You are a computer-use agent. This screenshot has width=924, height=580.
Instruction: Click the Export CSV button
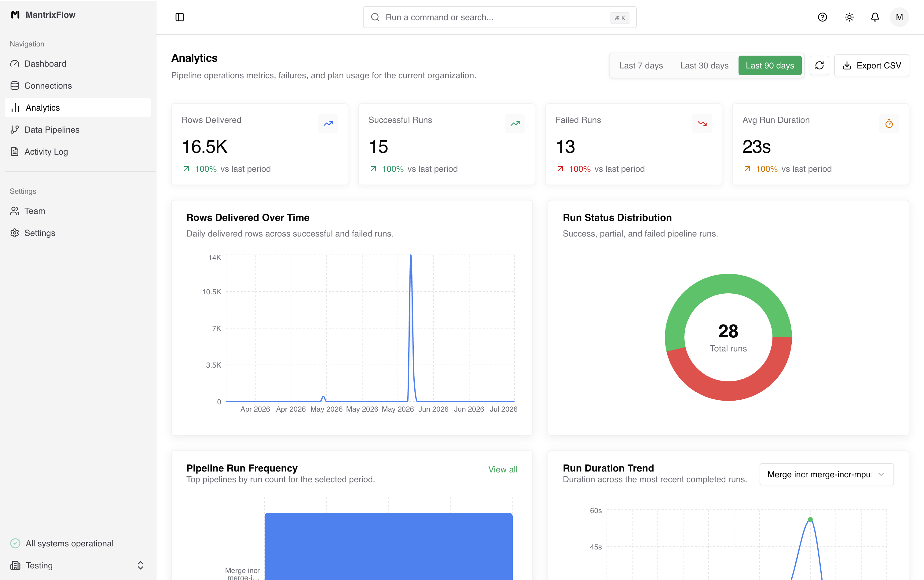click(871, 66)
